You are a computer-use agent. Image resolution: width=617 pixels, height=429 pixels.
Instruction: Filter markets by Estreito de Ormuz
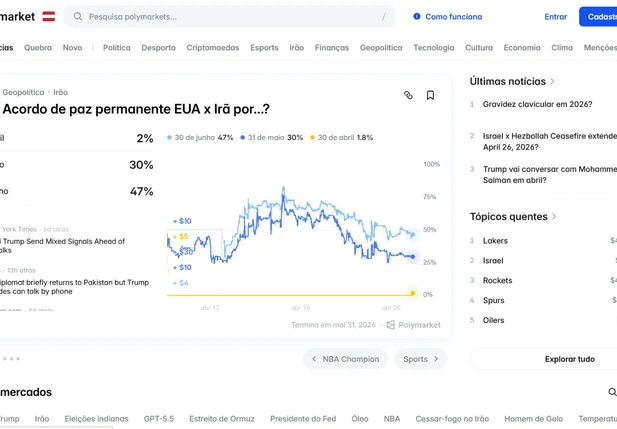coord(222,419)
